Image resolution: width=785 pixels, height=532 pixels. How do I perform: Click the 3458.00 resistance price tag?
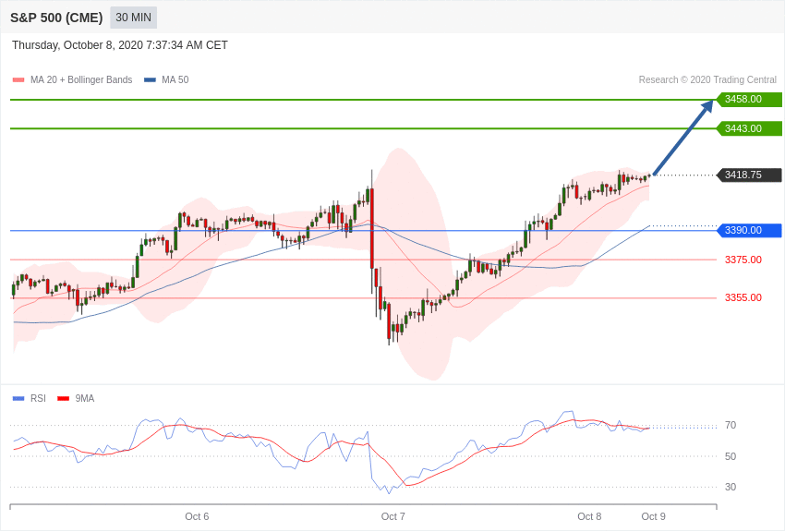[x=750, y=99]
